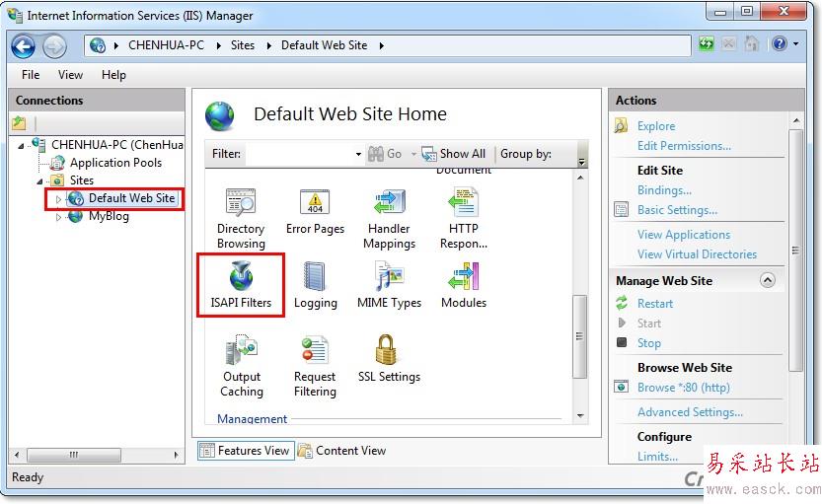
Task: Open Advanced Settings link
Action: click(x=690, y=412)
